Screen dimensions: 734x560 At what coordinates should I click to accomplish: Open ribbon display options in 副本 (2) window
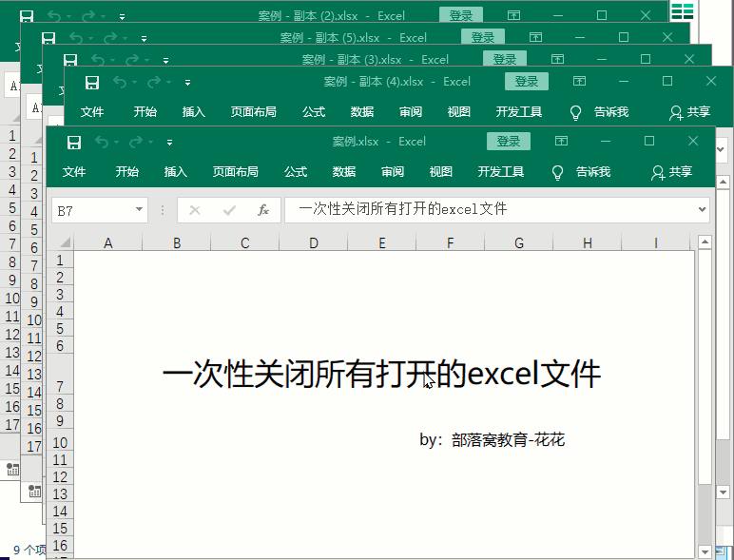pos(513,15)
